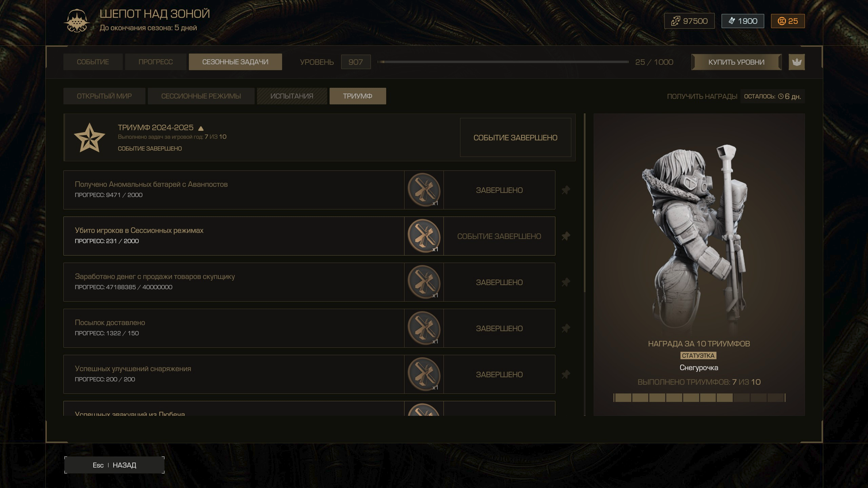The height and width of the screenshot is (488, 868).
Task: Pin the Аномальных батарей task
Action: click(x=566, y=190)
